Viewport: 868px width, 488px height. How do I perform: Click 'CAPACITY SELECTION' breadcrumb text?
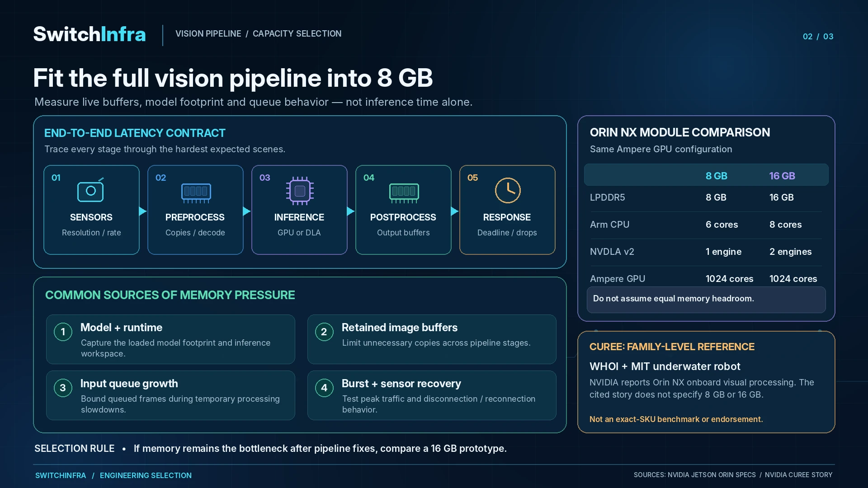click(x=297, y=34)
